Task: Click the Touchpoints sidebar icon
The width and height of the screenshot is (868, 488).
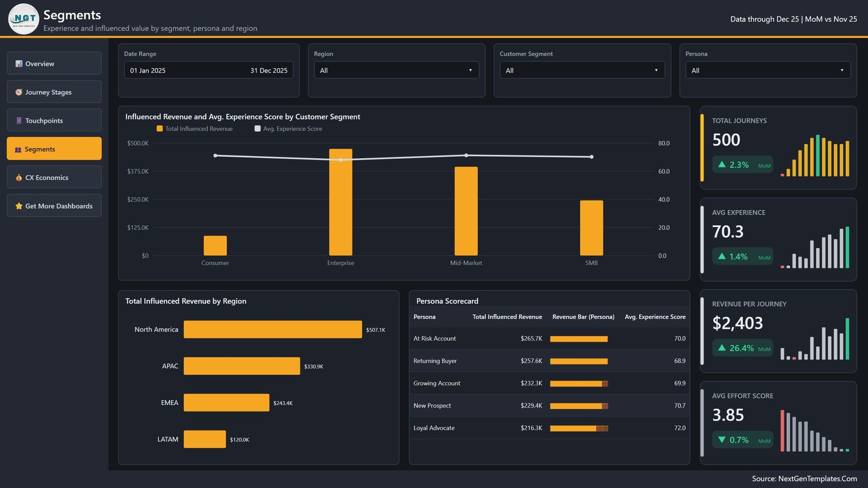Action: 19,121
